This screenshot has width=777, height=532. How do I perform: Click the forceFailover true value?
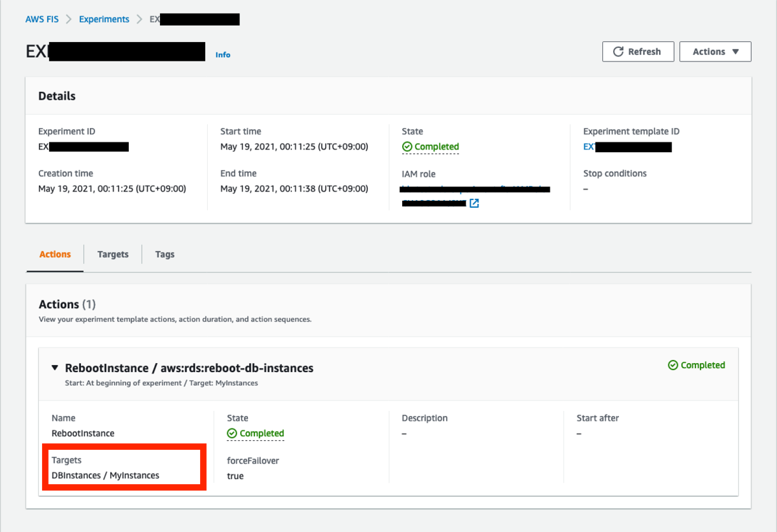(236, 476)
